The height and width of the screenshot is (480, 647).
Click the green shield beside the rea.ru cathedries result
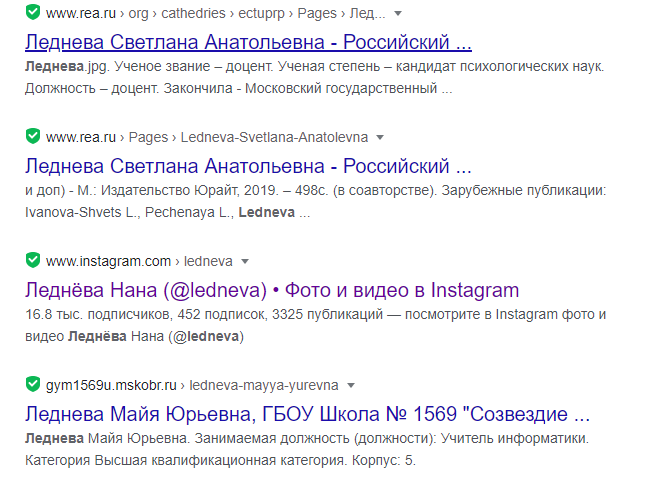[x=32, y=14]
